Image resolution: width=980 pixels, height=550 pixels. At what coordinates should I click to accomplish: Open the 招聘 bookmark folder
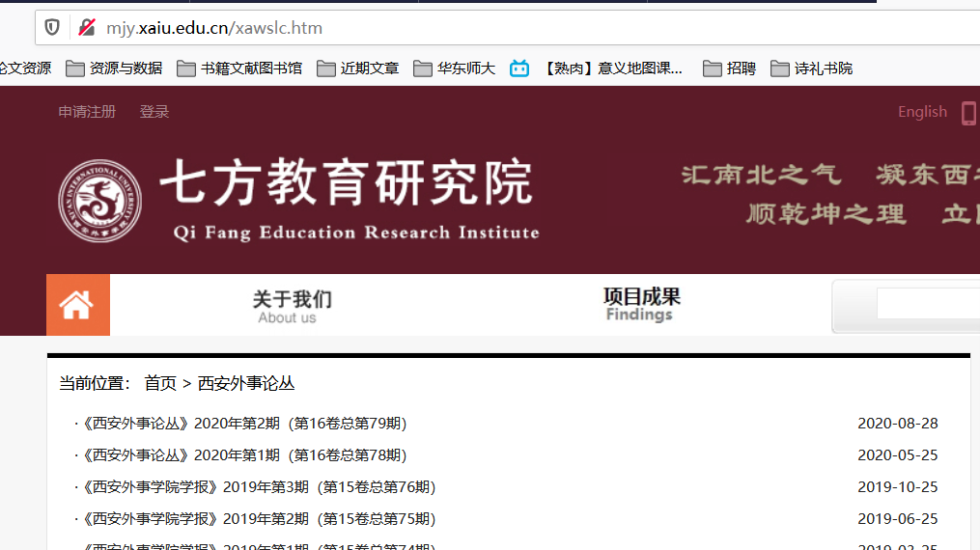click(x=729, y=69)
